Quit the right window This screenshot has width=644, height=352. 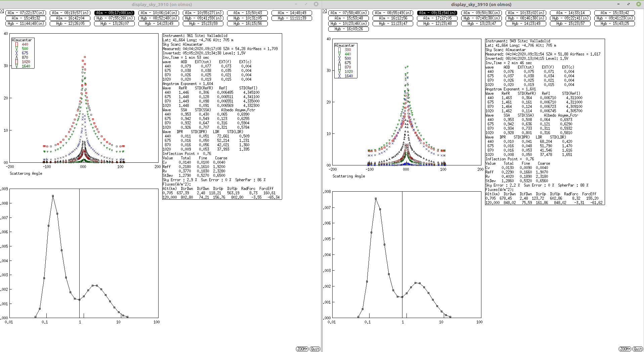pyautogui.click(x=638, y=349)
